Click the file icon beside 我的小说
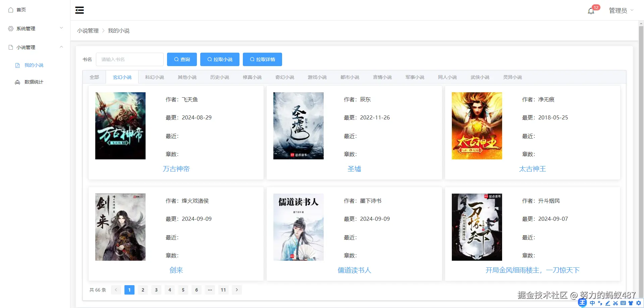The width and height of the screenshot is (644, 308). (17, 65)
